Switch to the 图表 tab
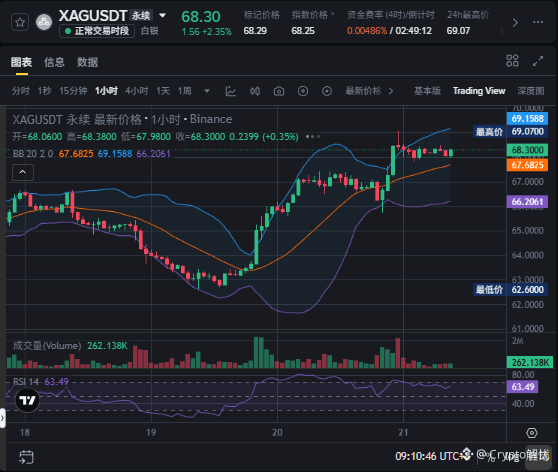Viewport: 558px width, 472px height. [21, 62]
